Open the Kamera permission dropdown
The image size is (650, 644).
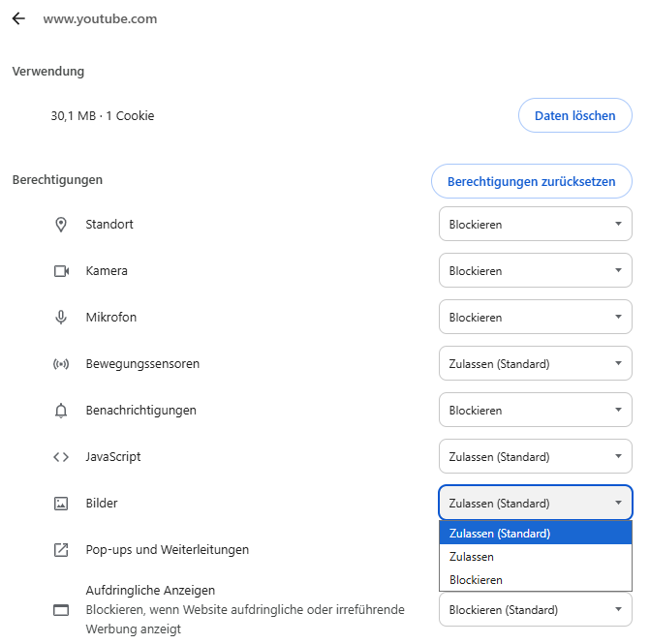(535, 271)
